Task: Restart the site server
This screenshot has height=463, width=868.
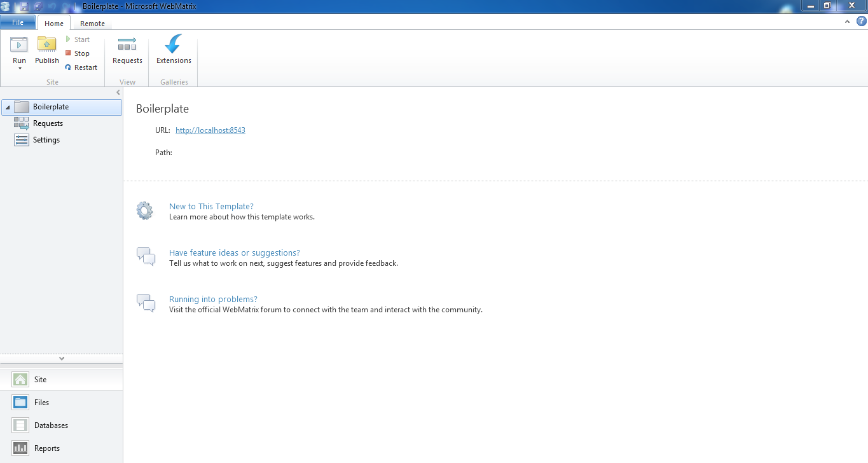Action: coord(81,67)
